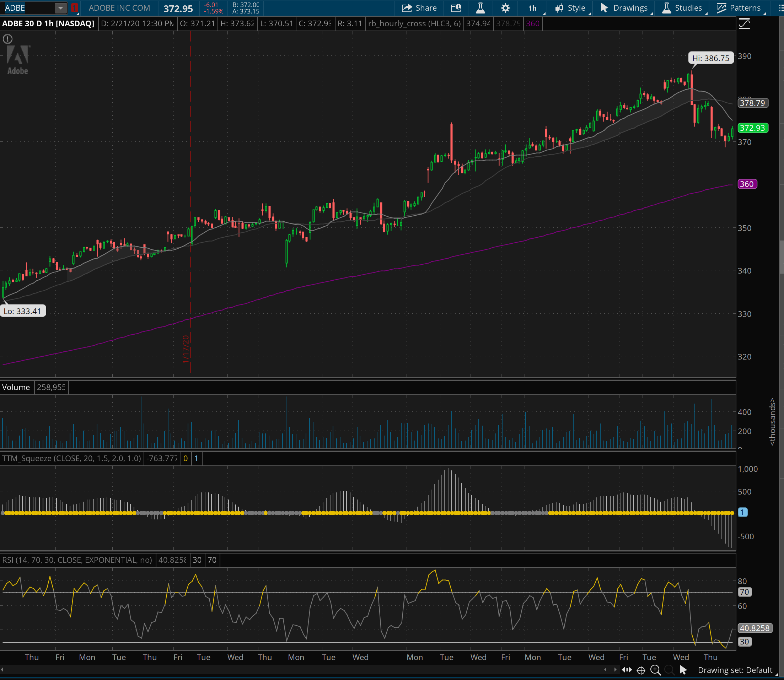This screenshot has height=680, width=784.
Task: Click the RSI 30 oversold axis label
Action: tap(744, 642)
